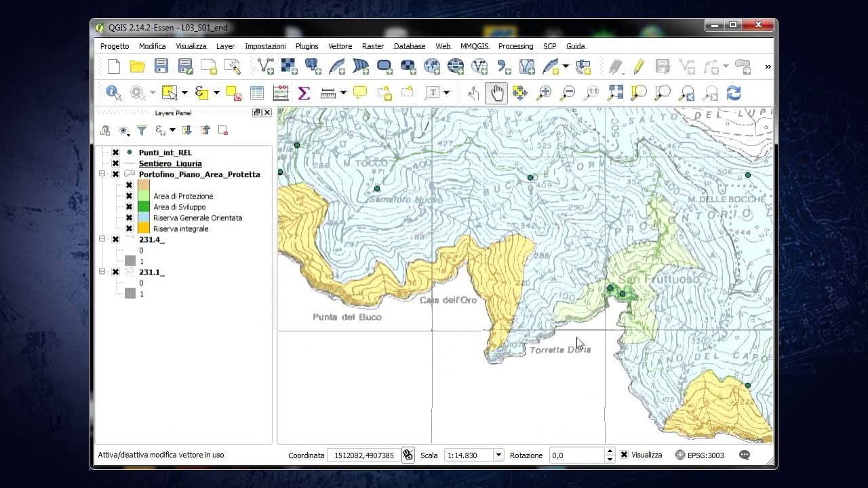Open an existing project folder icon

tap(138, 66)
